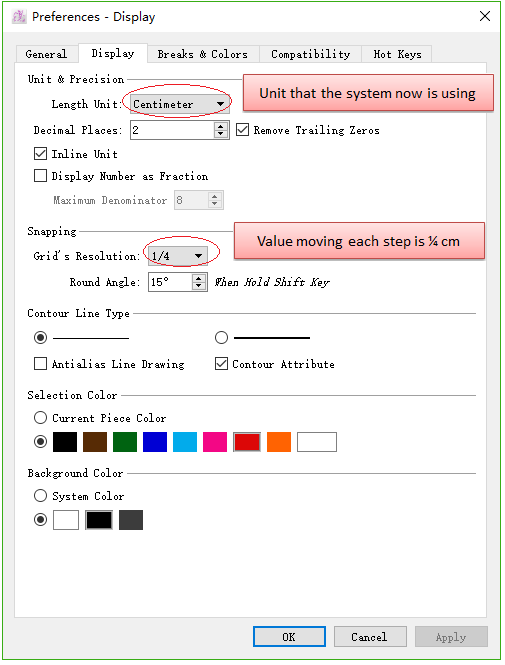Image resolution: width=505 pixels, height=665 pixels.
Task: Select System Color background option
Action: (40, 495)
